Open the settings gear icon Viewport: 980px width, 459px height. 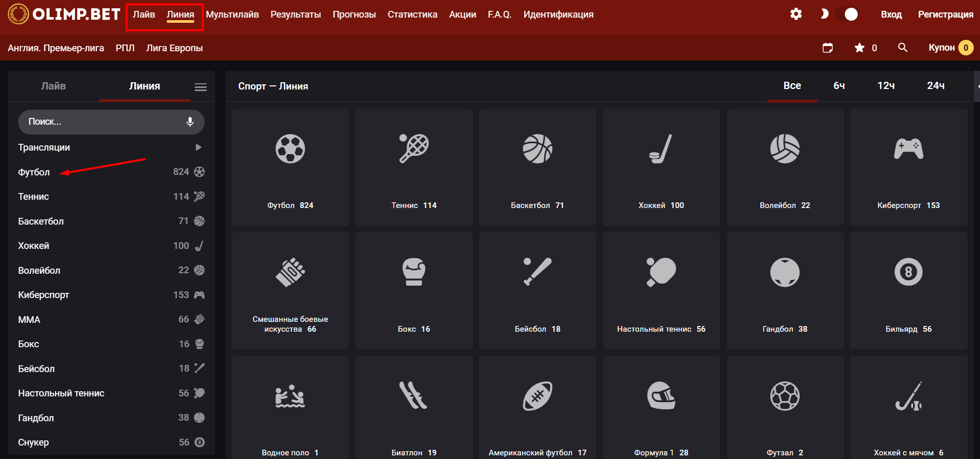pyautogui.click(x=796, y=14)
